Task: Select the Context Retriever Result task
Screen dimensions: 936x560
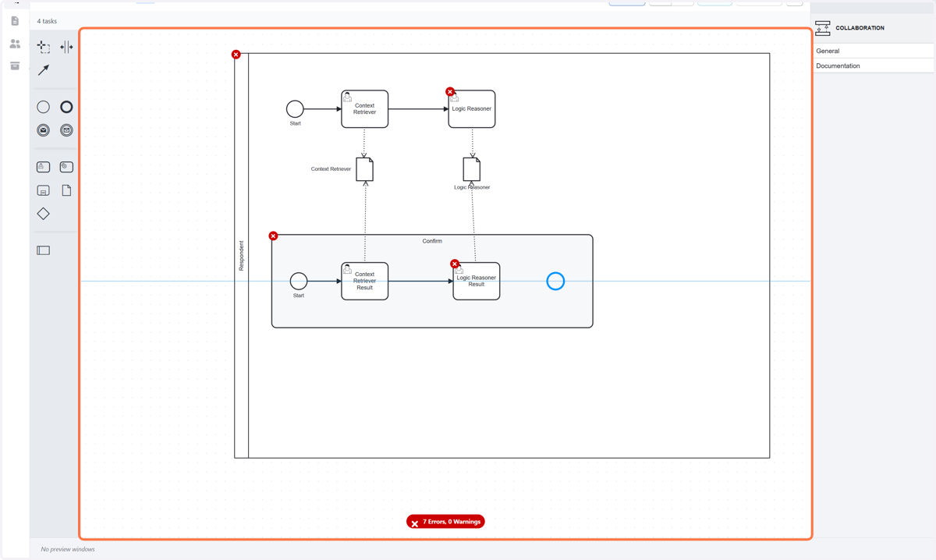Action: point(364,281)
